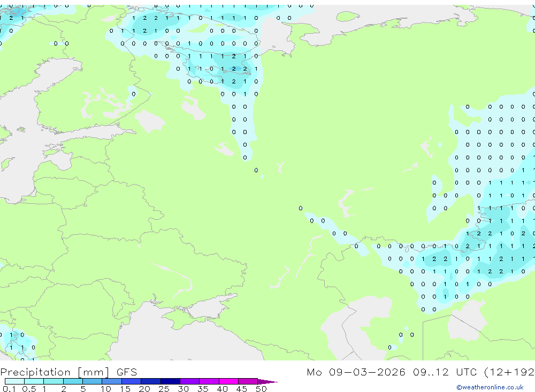Click the '(12+192' forecast offset text
This screenshot has height=392, width=535.
pos(509,372)
